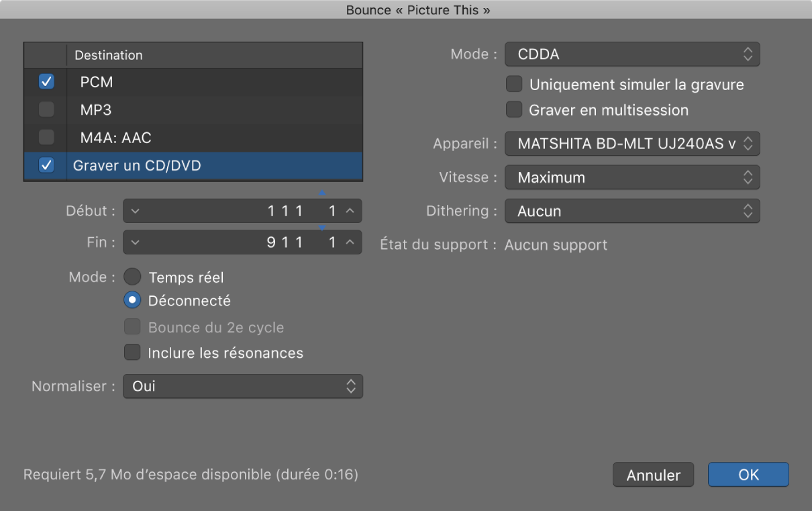
Task: Enable the M4A: AAC destination checkbox
Action: pos(46,138)
